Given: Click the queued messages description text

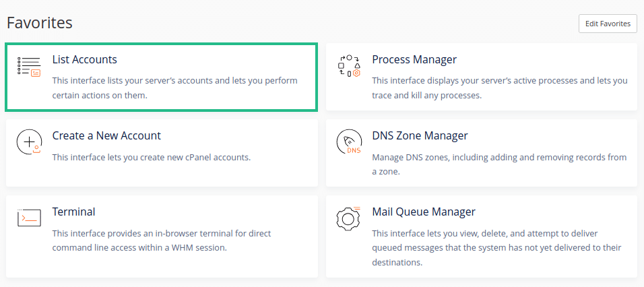Looking at the screenshot, I should tap(497, 247).
